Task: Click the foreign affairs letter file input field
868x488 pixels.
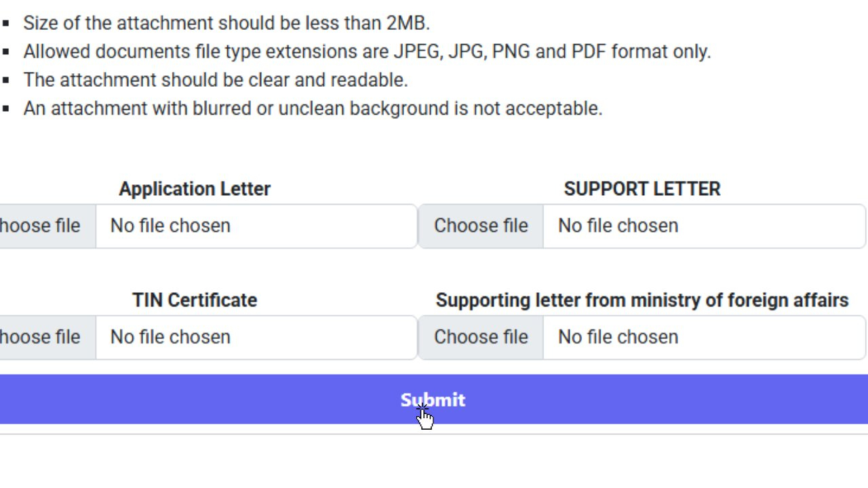Action: click(x=705, y=337)
